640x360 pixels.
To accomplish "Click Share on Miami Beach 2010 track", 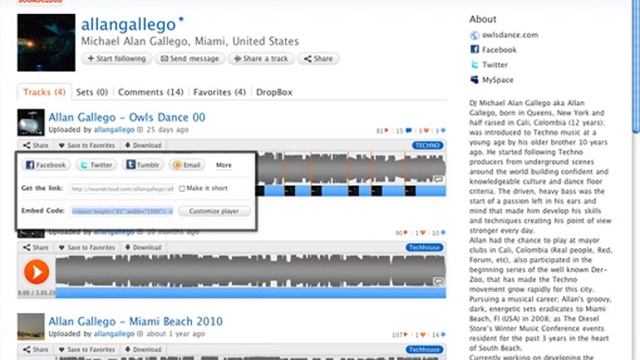I will pyautogui.click(x=36, y=349).
